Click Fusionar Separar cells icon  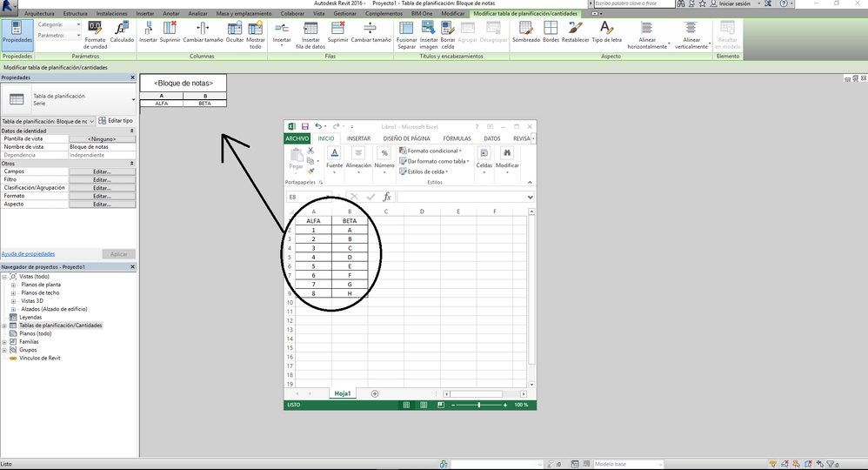[406, 28]
